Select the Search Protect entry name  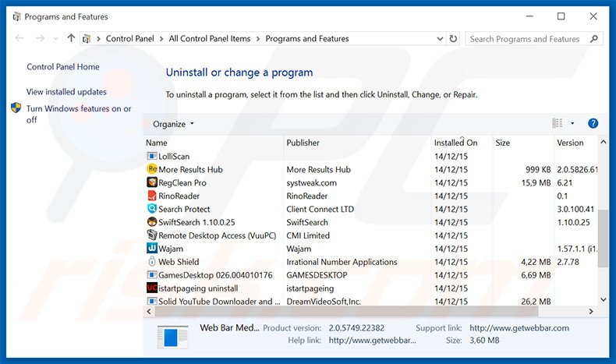pos(184,209)
